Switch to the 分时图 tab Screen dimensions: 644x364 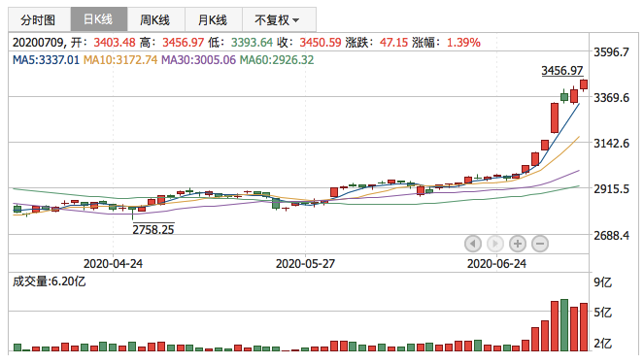[x=40, y=19]
